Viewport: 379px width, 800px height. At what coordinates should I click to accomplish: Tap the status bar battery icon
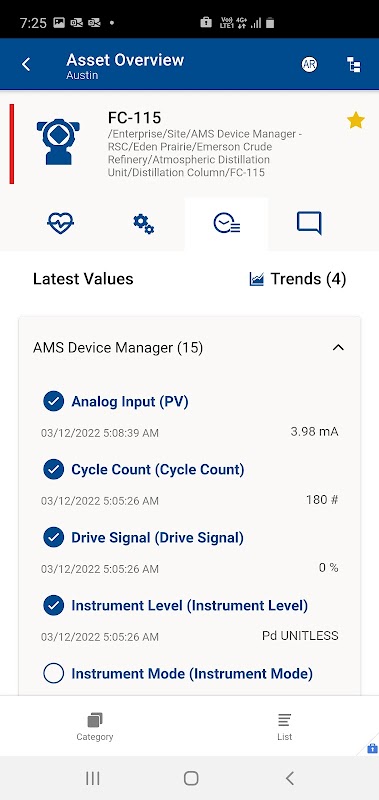(x=270, y=22)
